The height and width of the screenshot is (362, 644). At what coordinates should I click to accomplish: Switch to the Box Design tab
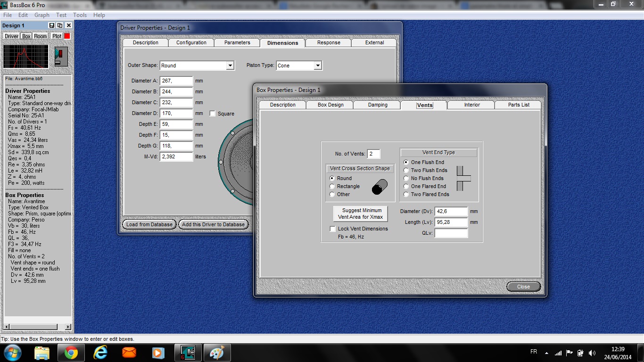pyautogui.click(x=330, y=105)
